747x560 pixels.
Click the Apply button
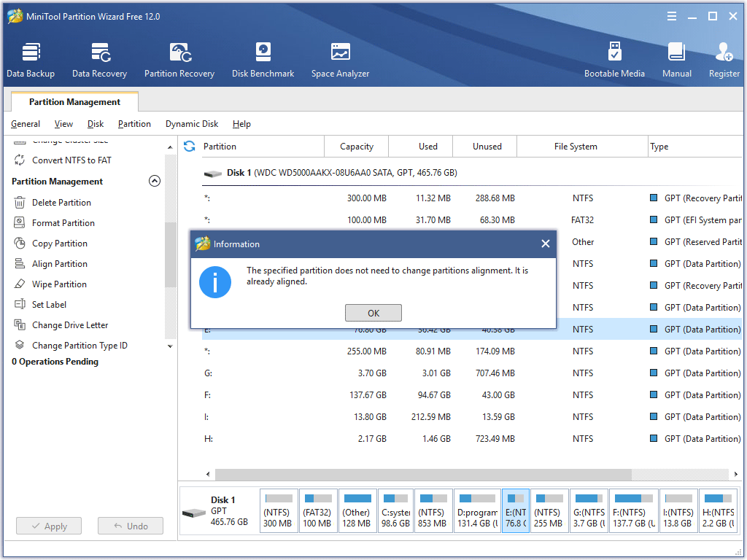(x=49, y=526)
